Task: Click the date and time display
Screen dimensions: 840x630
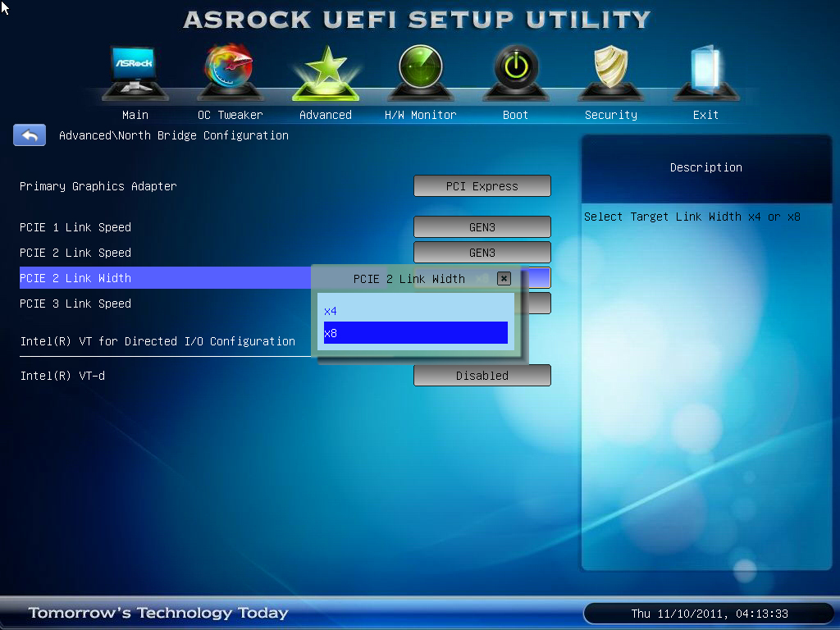Action: (710, 614)
